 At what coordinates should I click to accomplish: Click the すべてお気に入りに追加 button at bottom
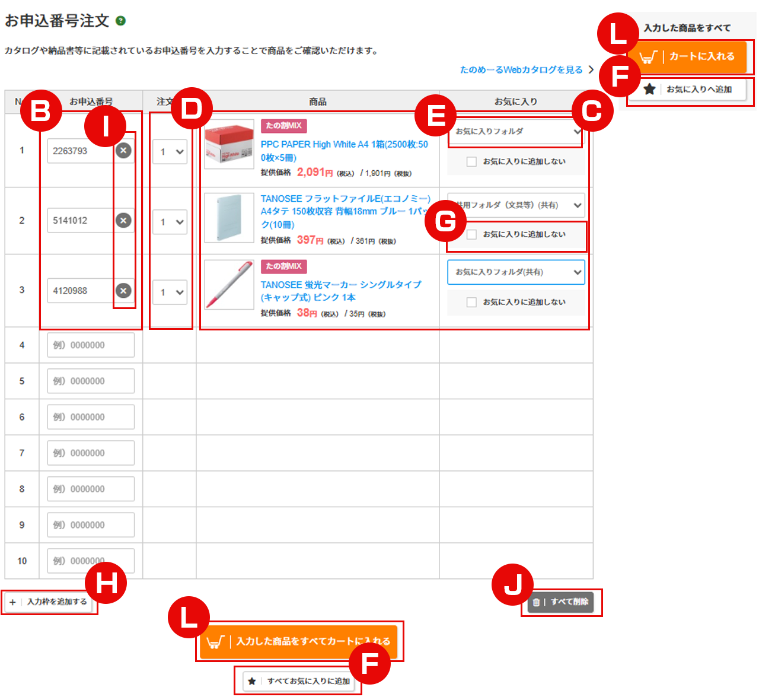click(x=299, y=681)
